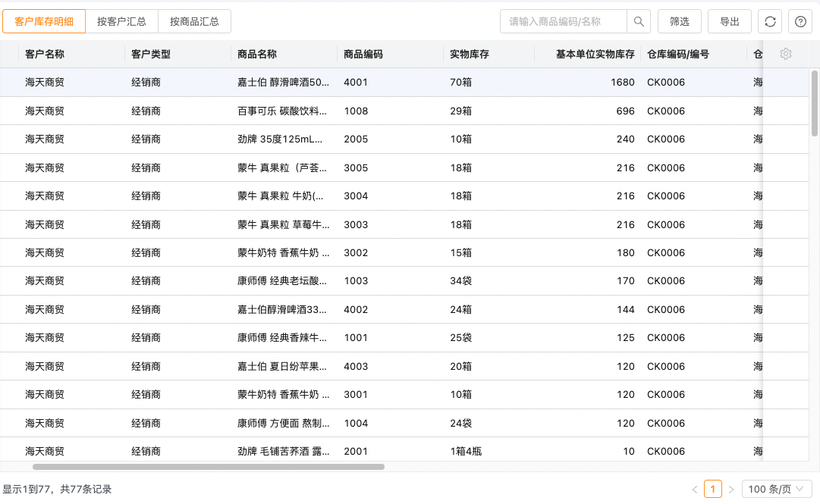Viewport: 820px width, 504px height.
Task: Click product code 3005
Action: click(x=356, y=167)
